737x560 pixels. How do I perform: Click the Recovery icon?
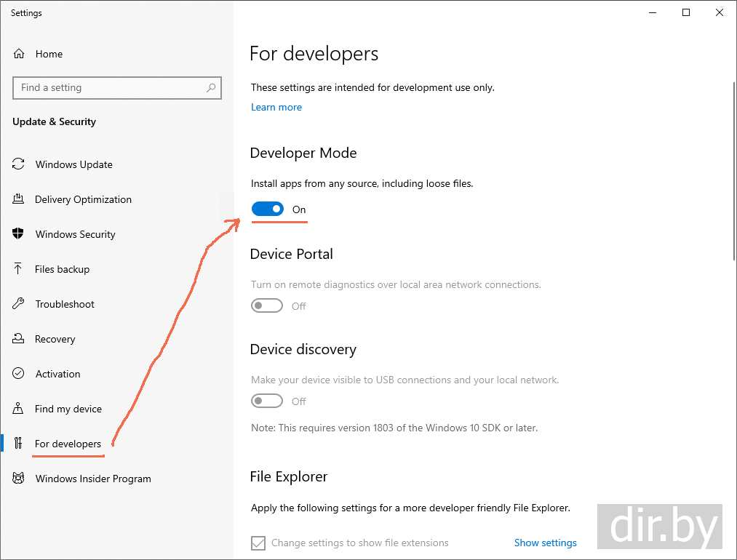19,339
